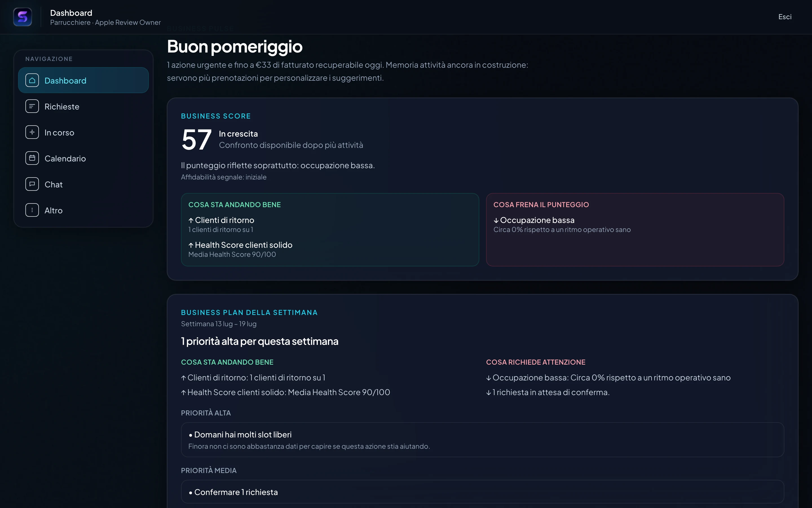The height and width of the screenshot is (508, 812).
Task: Click the 'Settimana 13 lug – 19 lug' date range
Action: (x=219, y=324)
